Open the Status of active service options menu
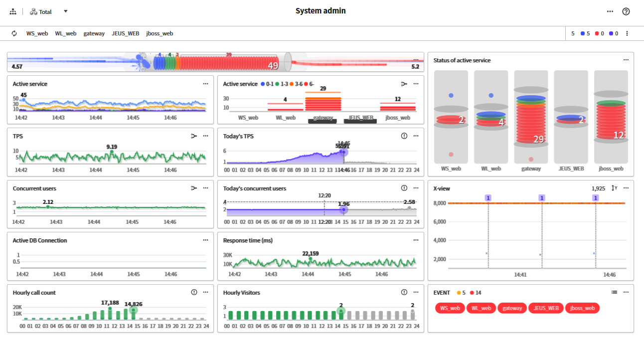This screenshot has height=338, width=644. click(626, 60)
